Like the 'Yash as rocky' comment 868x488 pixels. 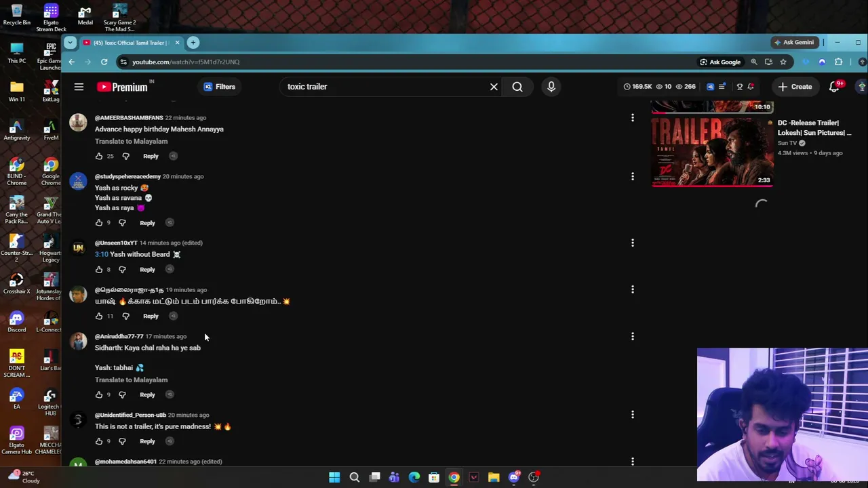[99, 222]
